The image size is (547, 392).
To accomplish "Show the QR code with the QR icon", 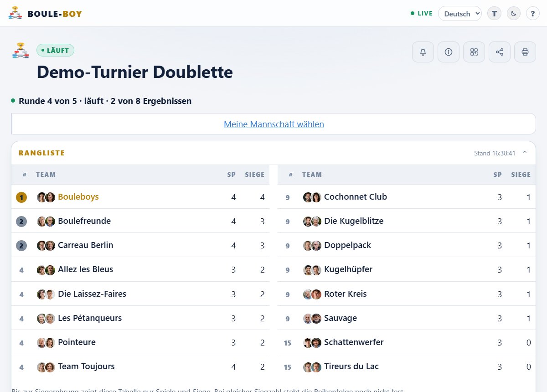I will (474, 52).
